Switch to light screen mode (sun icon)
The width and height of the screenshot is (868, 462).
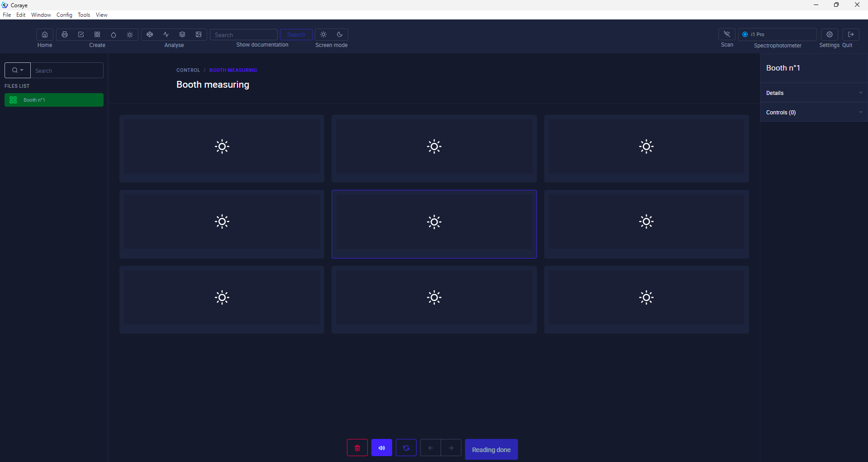coord(323,35)
